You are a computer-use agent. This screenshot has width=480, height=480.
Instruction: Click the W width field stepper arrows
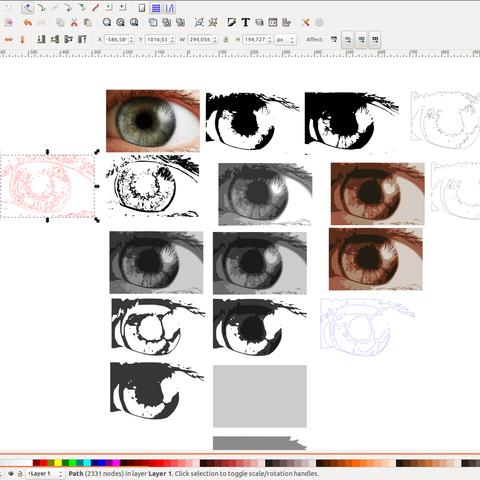coord(215,40)
